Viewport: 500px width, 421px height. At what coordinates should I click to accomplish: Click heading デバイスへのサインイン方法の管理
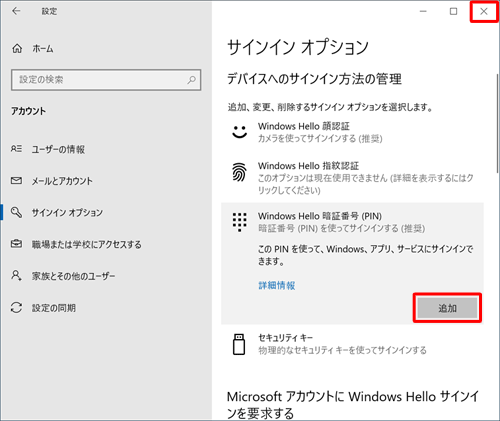[314, 79]
